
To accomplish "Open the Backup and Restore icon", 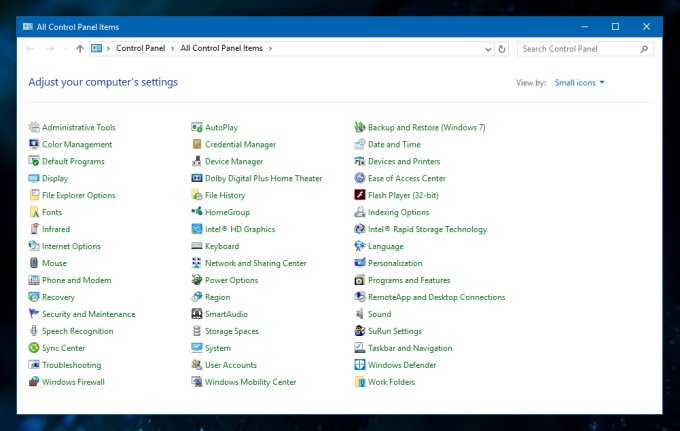I will point(360,127).
